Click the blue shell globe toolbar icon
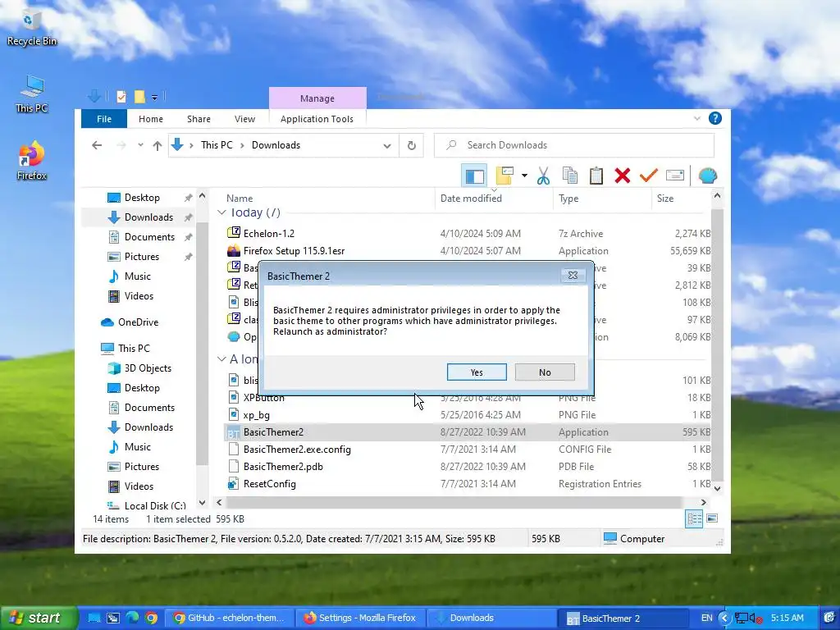840x630 pixels. (708, 176)
